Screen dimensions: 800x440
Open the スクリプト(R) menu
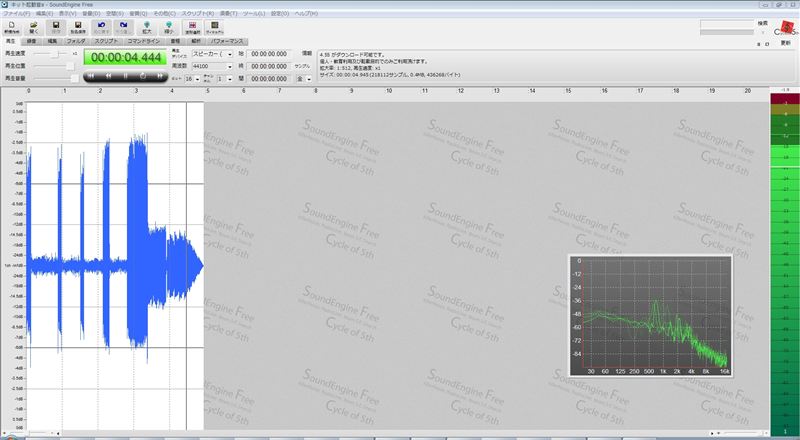pos(198,14)
